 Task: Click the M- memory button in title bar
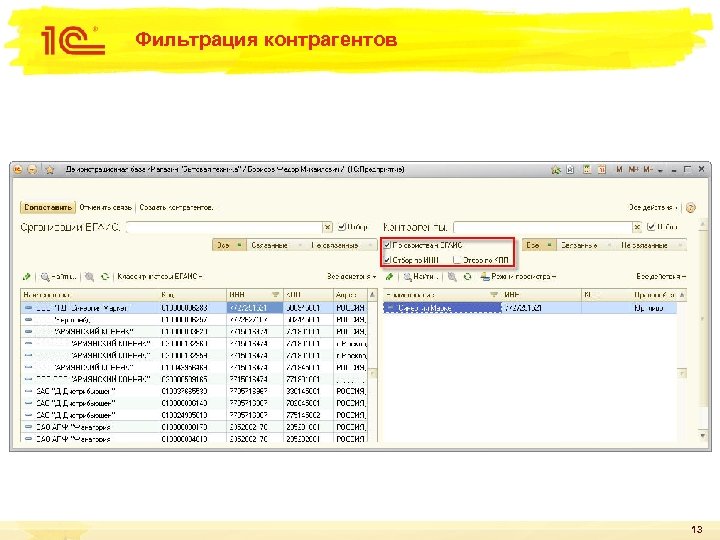(648, 169)
